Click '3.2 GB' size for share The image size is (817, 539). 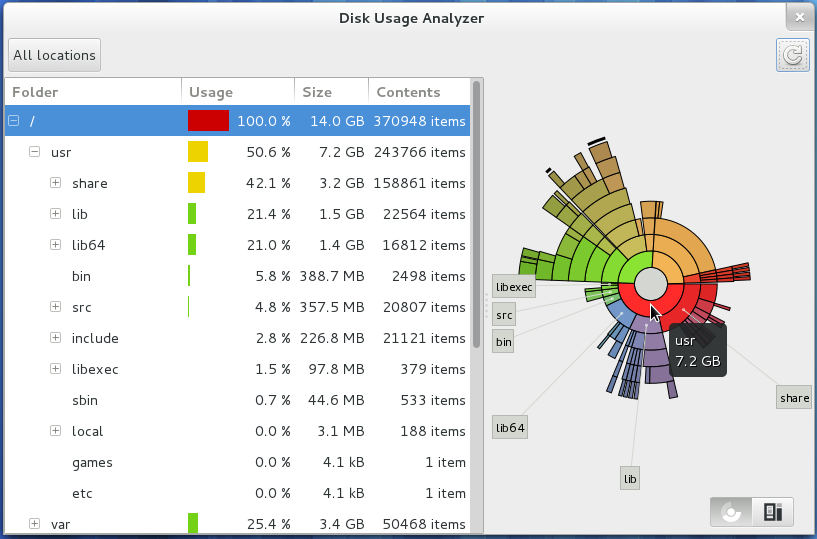[341, 183]
